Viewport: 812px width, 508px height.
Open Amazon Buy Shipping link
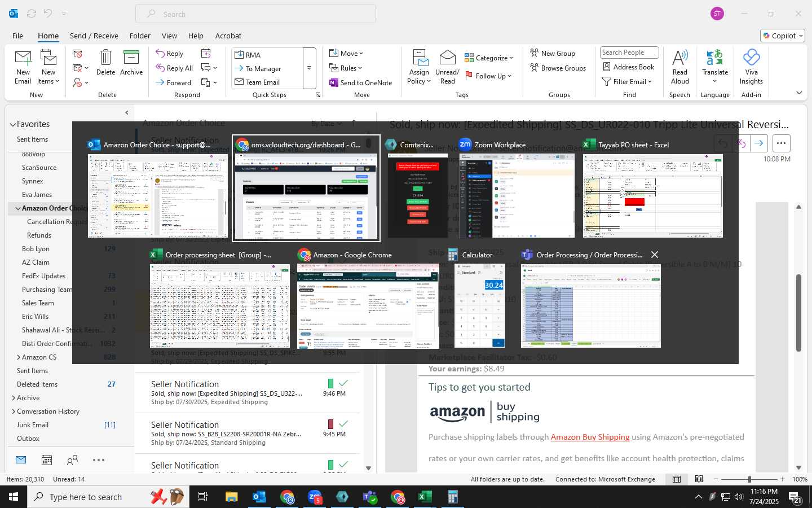590,437
